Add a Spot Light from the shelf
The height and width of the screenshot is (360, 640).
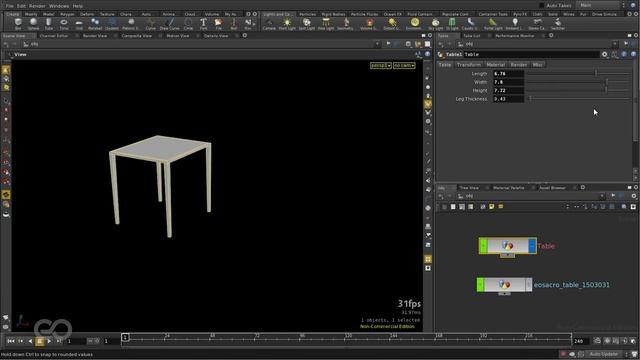click(307, 24)
